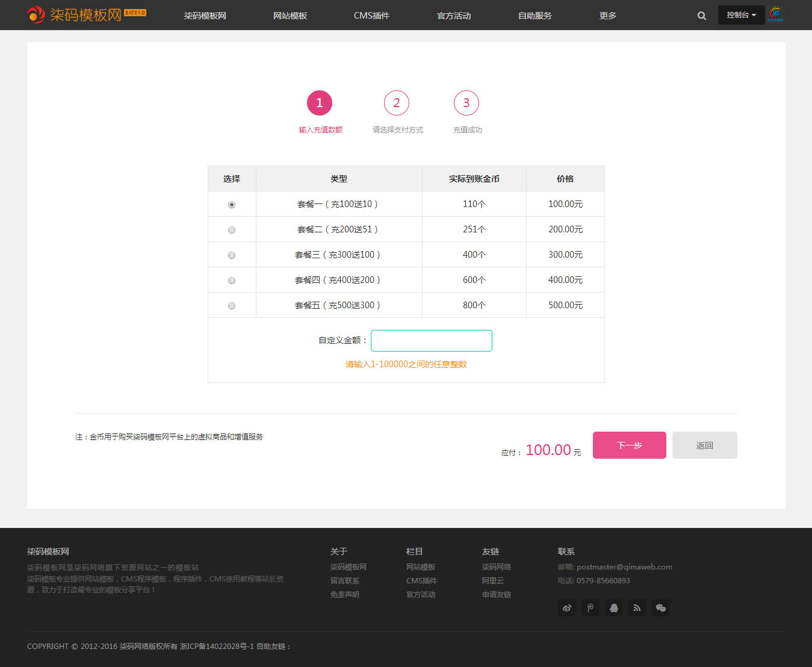The height and width of the screenshot is (667, 812).
Task: Click cell 251个
Action: pyautogui.click(x=474, y=229)
